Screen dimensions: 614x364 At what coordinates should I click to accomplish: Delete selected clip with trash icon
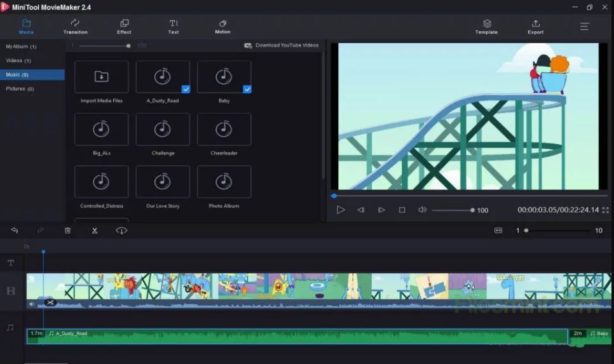[67, 231]
